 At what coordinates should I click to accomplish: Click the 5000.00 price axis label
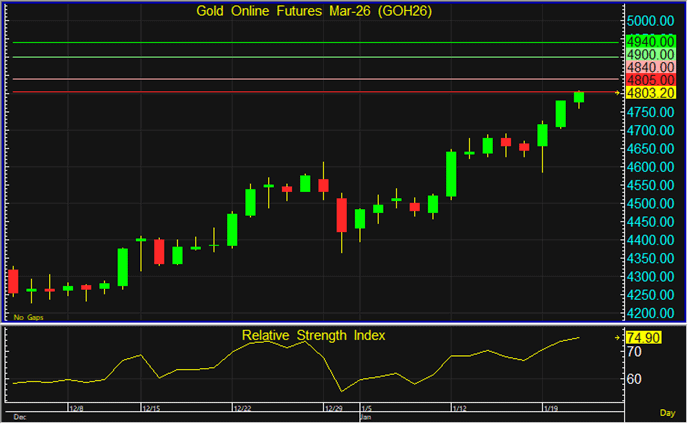[651, 21]
